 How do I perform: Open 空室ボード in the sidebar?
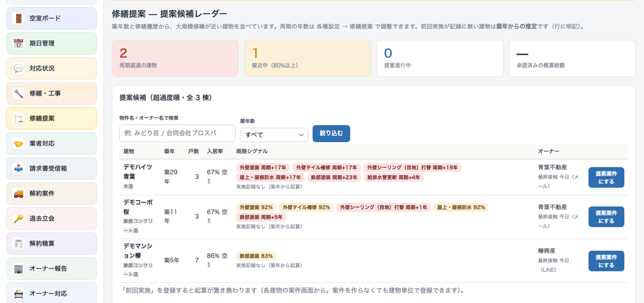click(52, 18)
